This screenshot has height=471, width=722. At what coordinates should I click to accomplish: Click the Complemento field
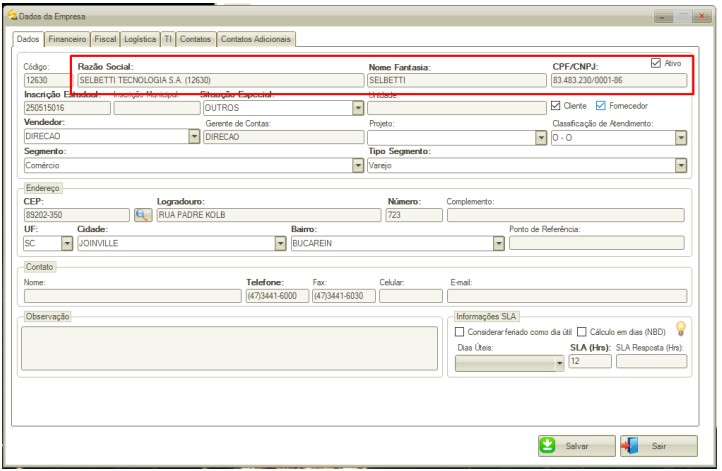click(565, 215)
